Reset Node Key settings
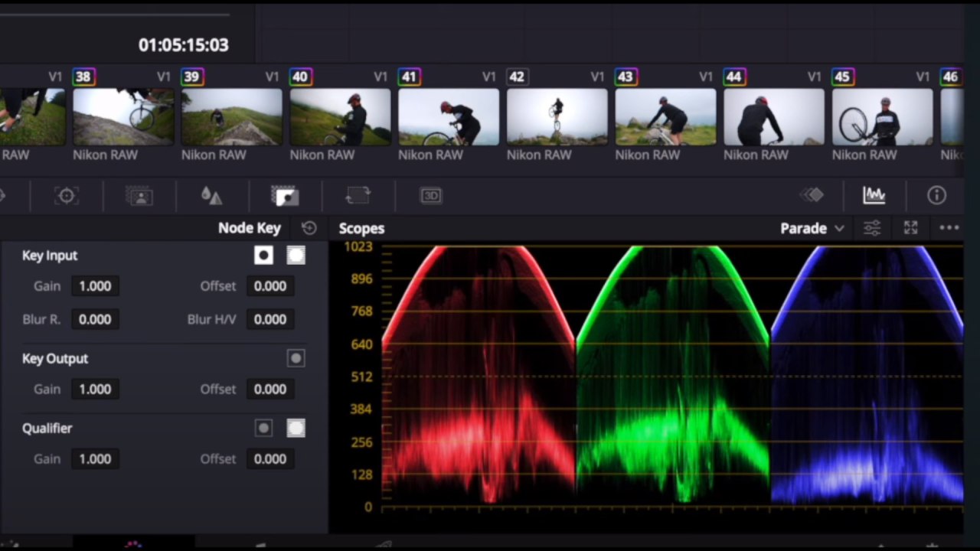980x551 pixels. click(309, 228)
